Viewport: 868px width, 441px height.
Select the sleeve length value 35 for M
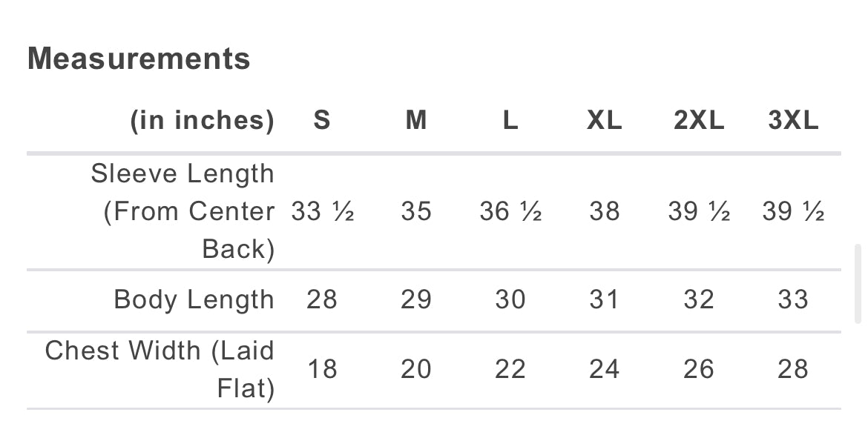(x=416, y=212)
